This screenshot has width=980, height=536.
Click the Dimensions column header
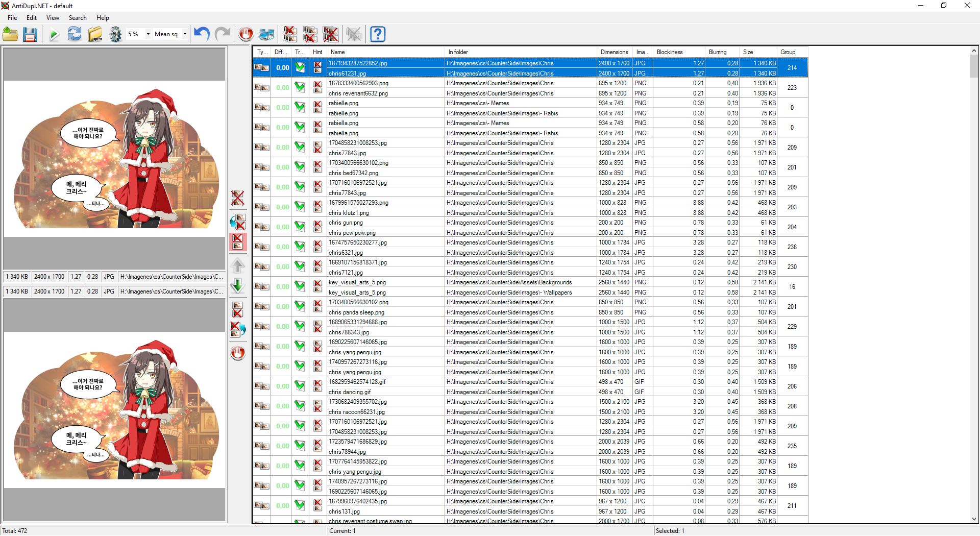pyautogui.click(x=614, y=52)
